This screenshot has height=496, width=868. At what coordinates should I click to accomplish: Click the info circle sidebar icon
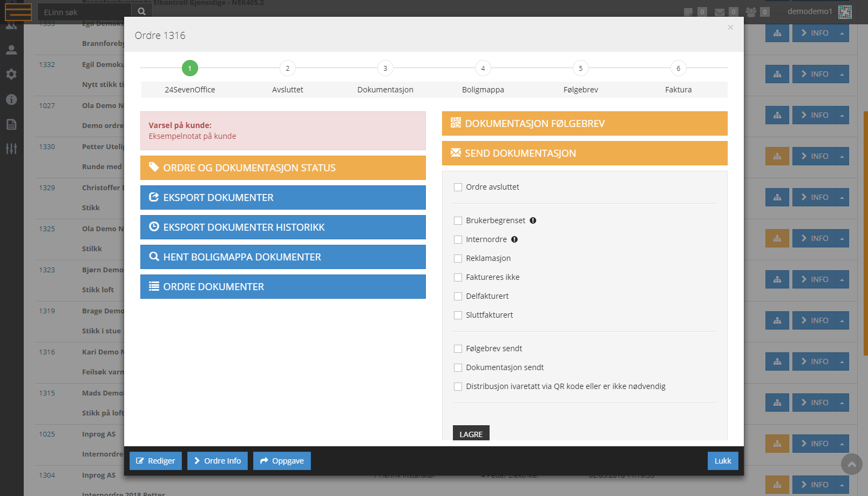click(11, 99)
